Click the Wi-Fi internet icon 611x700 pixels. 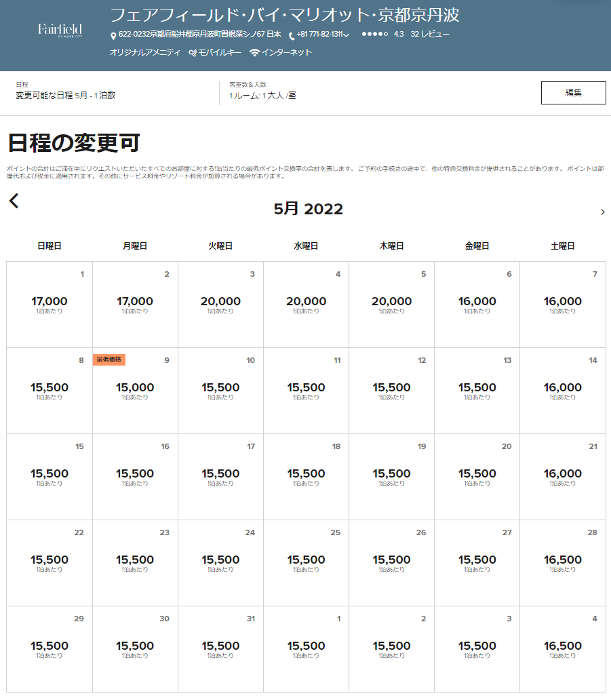tap(254, 52)
